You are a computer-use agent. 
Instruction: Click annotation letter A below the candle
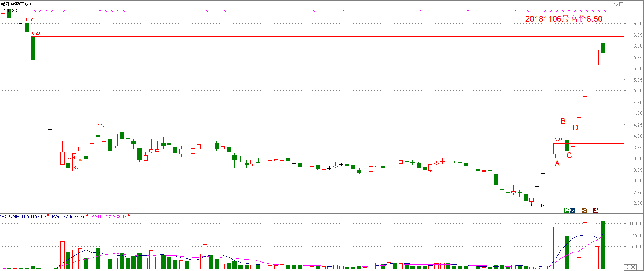[557, 164]
